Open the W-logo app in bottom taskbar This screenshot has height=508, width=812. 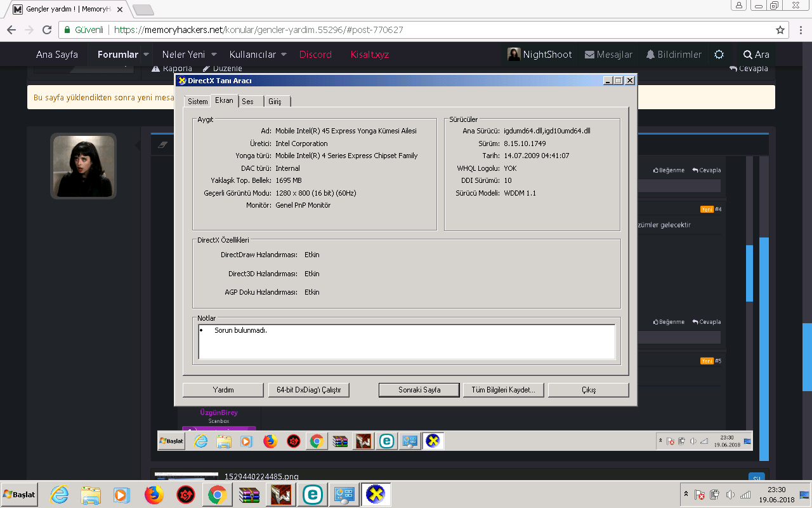click(280, 495)
